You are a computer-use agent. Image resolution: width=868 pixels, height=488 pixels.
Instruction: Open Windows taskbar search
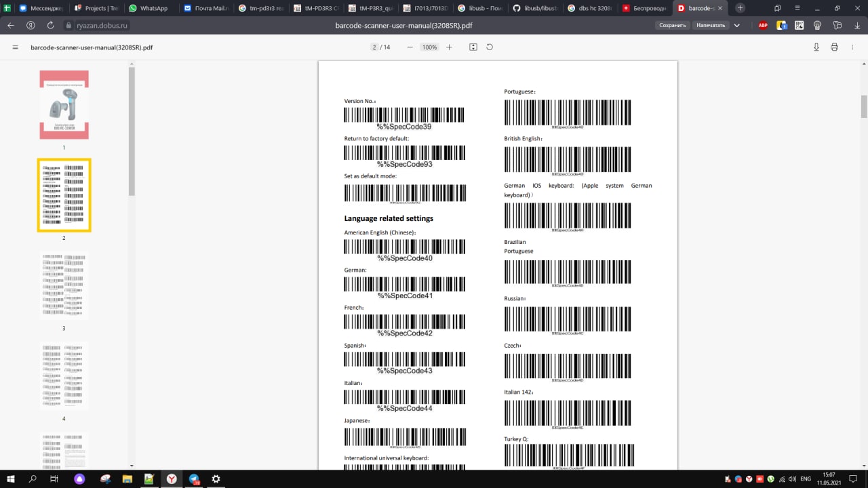coord(33,479)
